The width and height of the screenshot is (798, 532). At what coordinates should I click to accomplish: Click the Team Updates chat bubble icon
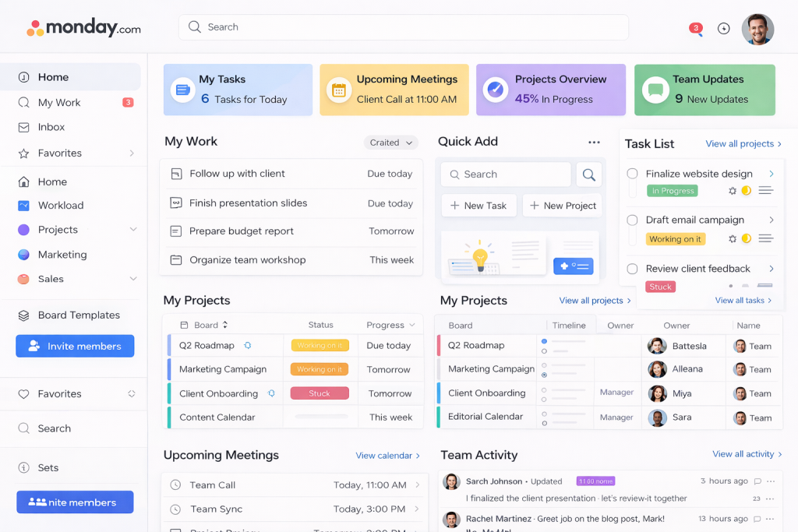coord(655,90)
